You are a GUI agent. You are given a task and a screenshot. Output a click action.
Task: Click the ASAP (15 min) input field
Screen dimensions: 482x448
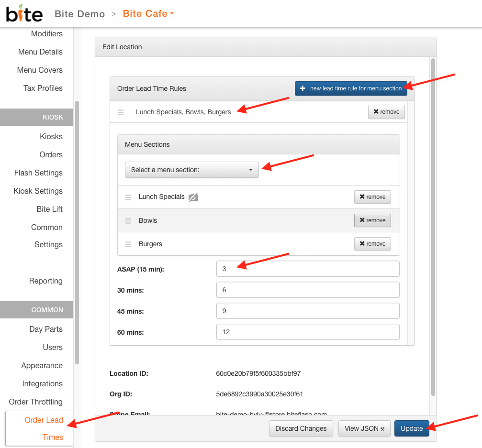coord(308,269)
